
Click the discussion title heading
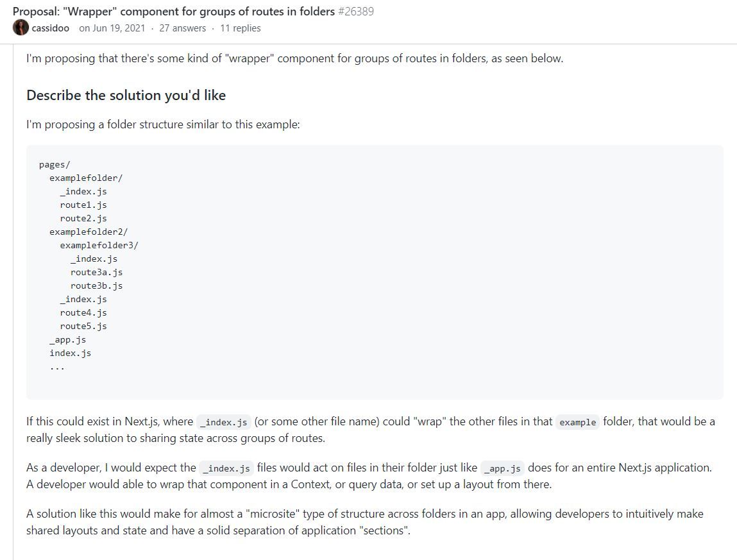coord(173,12)
